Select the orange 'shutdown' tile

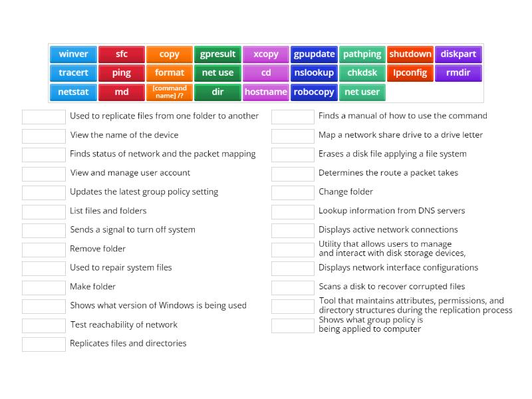[410, 55]
